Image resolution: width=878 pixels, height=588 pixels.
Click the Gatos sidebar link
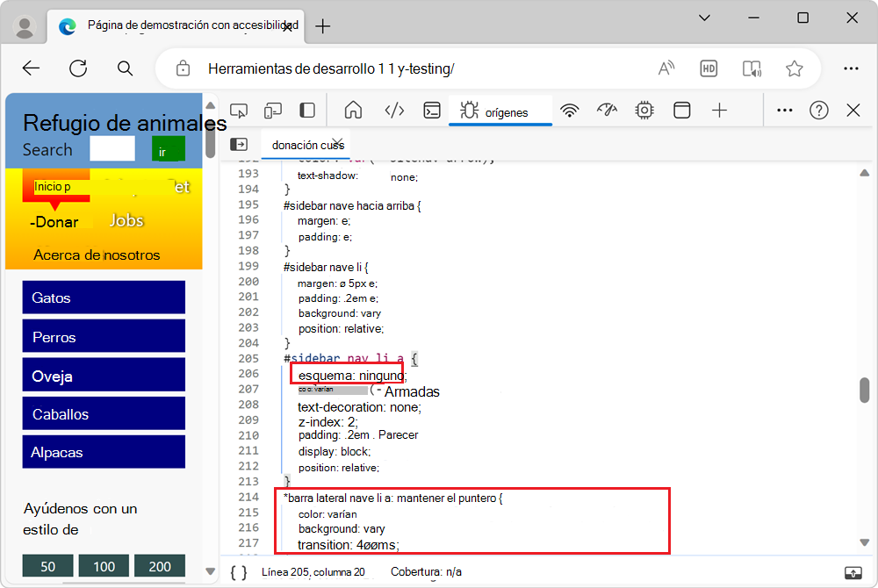(104, 298)
